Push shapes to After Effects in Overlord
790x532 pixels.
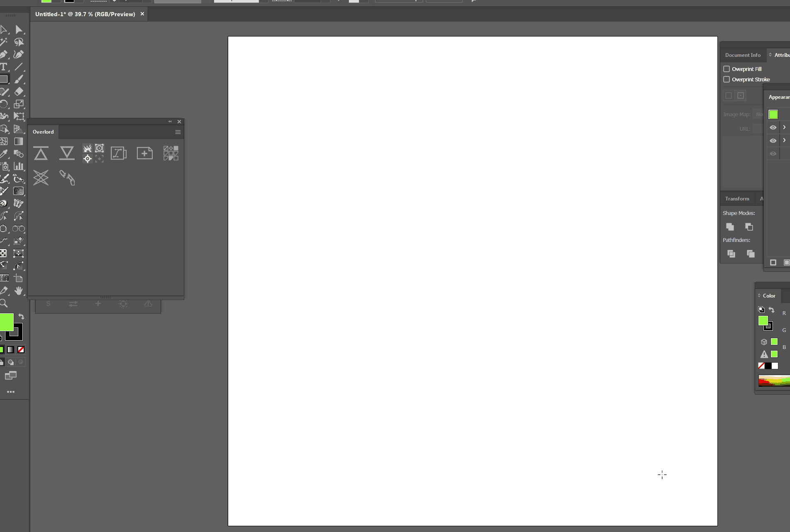[41, 154]
